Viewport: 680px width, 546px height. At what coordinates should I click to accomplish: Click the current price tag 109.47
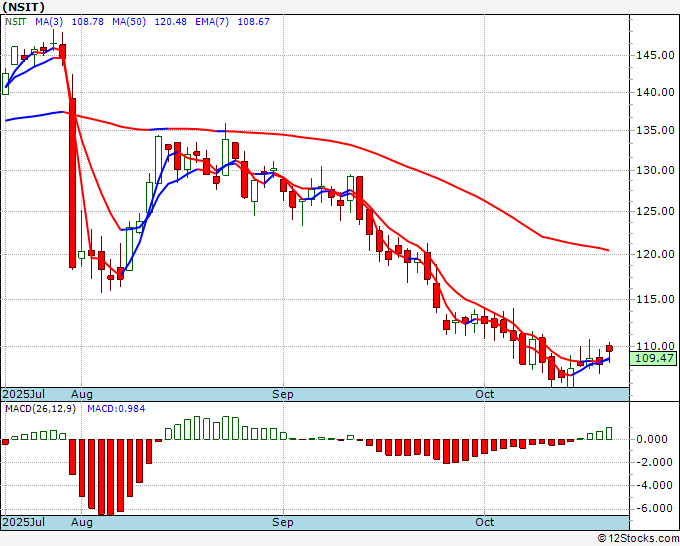pos(654,358)
